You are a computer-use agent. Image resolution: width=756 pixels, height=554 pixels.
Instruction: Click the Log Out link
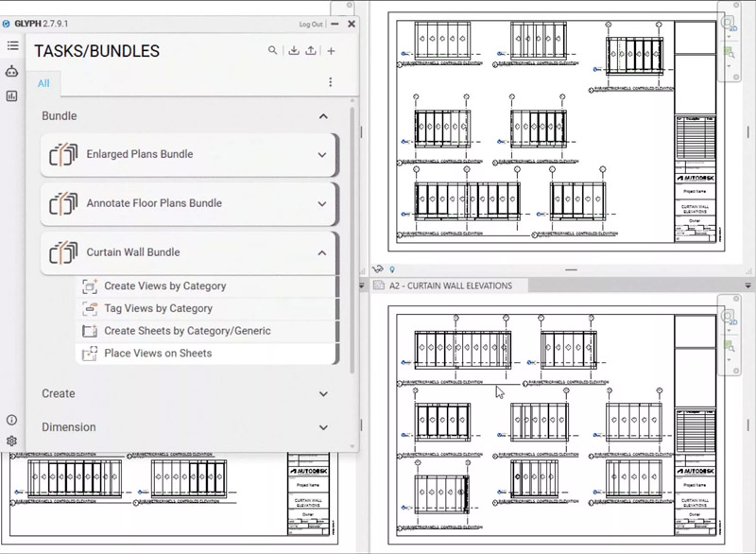pos(310,25)
